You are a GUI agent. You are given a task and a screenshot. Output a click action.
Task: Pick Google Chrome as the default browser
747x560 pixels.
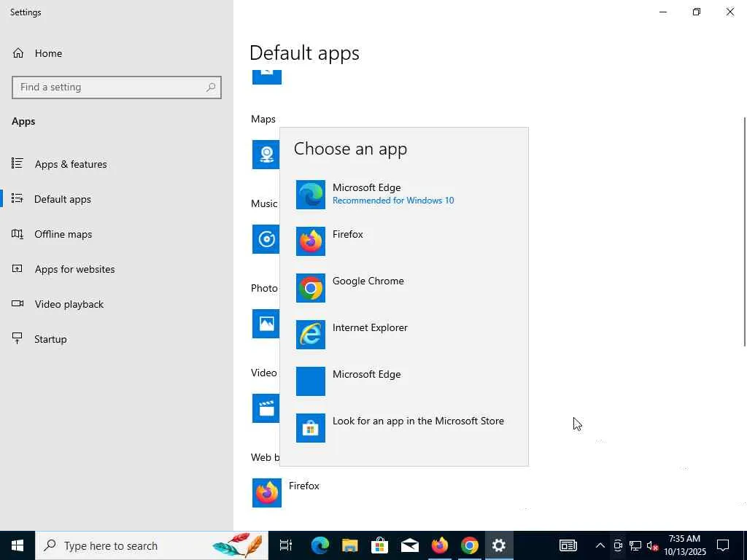(403, 287)
